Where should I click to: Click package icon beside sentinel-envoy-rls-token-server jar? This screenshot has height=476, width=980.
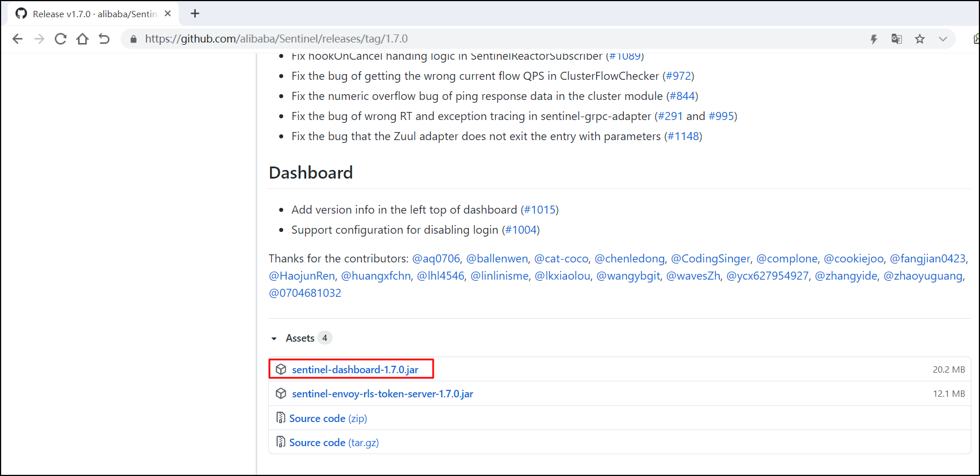pos(281,393)
